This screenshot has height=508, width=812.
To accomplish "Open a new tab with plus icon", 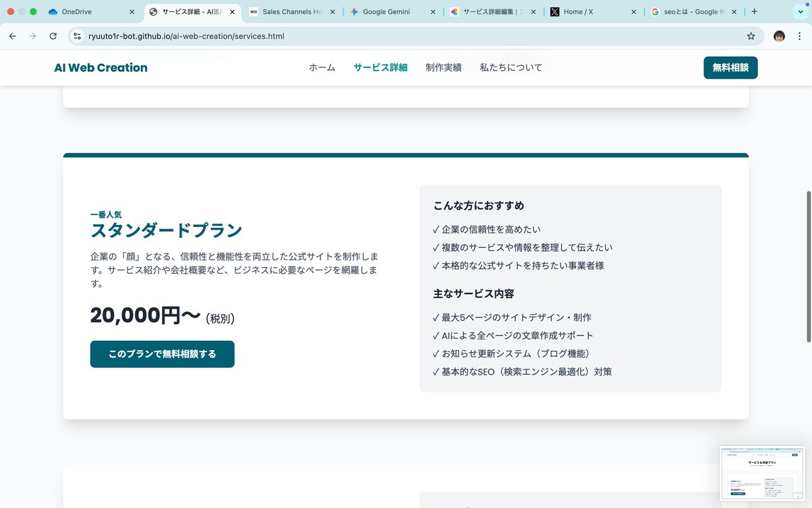I will 754,11.
